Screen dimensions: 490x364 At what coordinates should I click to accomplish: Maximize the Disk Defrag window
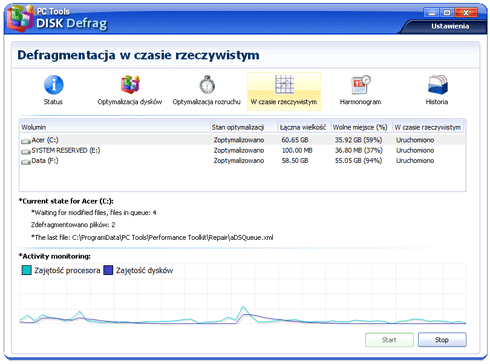point(447,13)
